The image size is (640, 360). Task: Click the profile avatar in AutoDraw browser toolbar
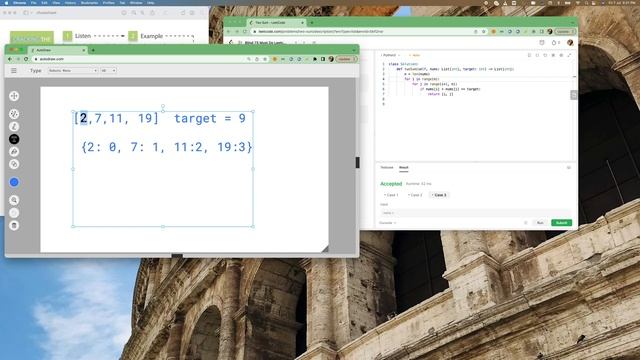(331, 59)
